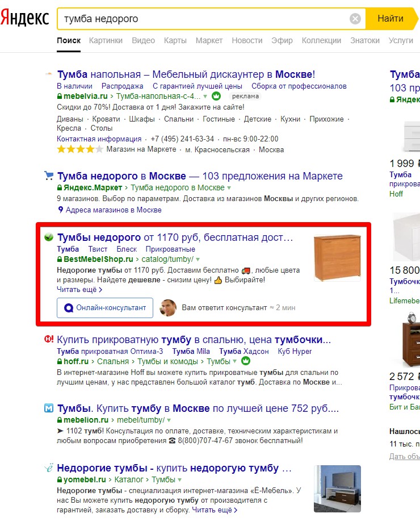Click the hoff.ru lock icon
This screenshot has height=530, width=420.
(60, 361)
